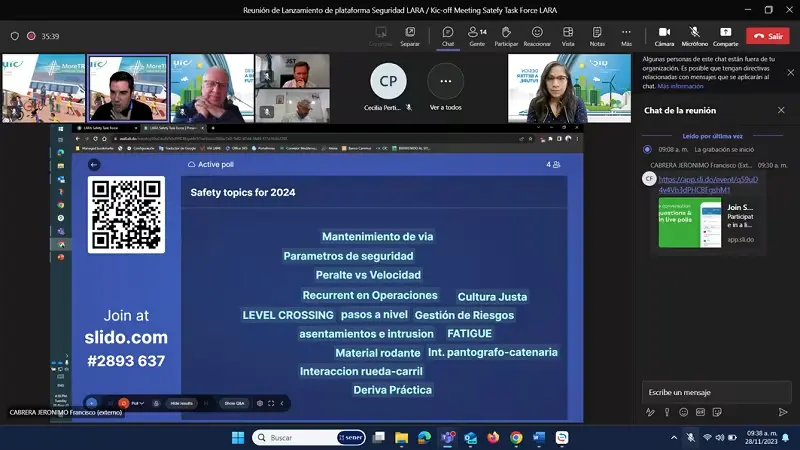
Task: Click the send message arrow
Action: tap(783, 412)
